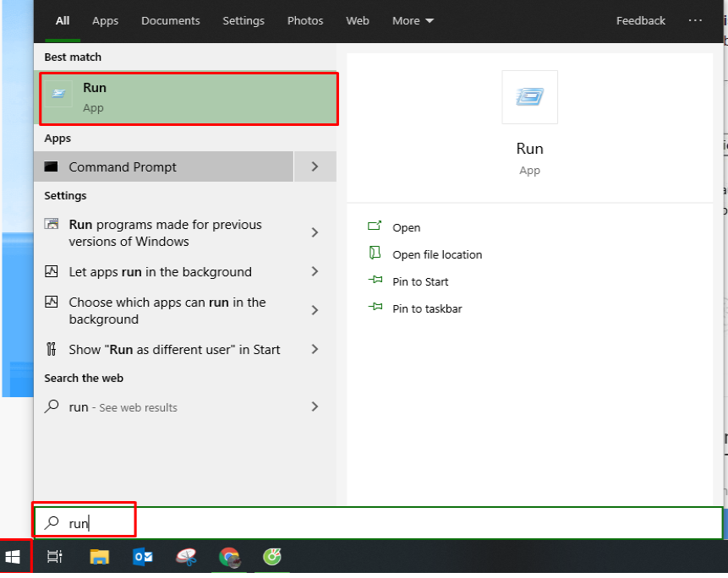Open the Windows Start button
Image resolution: width=728 pixels, height=578 pixels.
tap(13, 557)
